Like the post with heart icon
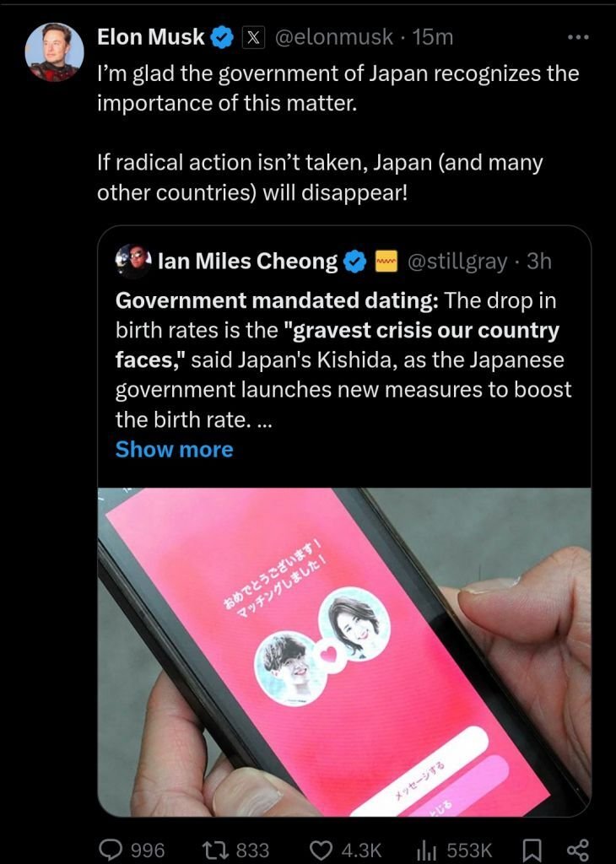 pos(322,849)
